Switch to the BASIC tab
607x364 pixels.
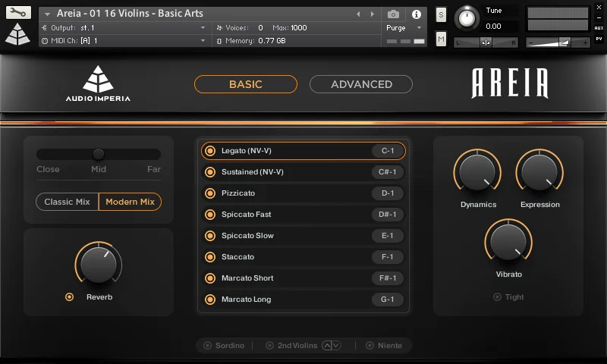pyautogui.click(x=245, y=84)
